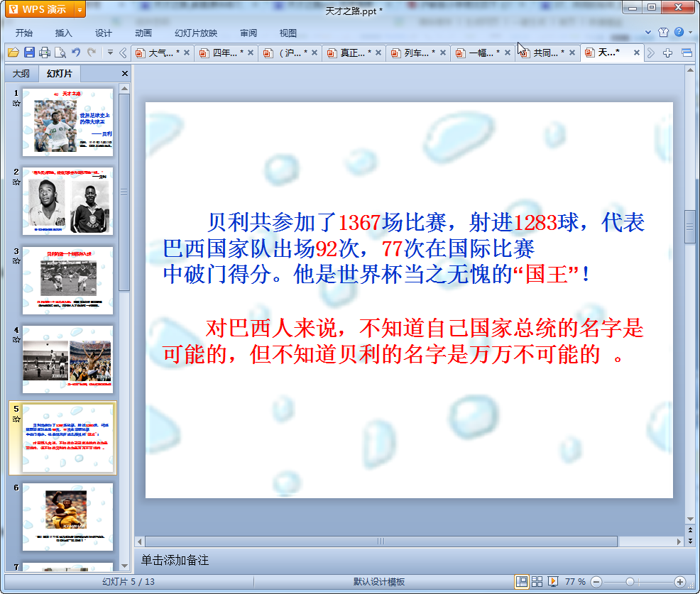700x594 pixels.
Task: Switch to the 大纲 outline pane tab
Action: (x=21, y=74)
